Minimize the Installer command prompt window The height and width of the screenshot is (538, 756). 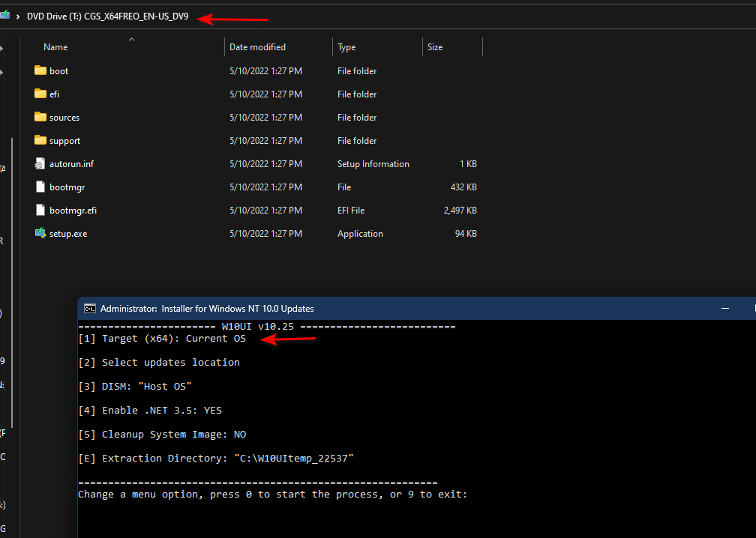[725, 308]
